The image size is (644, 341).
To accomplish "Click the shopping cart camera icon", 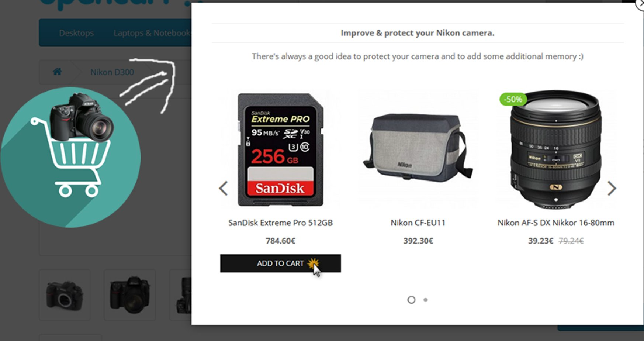I will tap(70, 157).
